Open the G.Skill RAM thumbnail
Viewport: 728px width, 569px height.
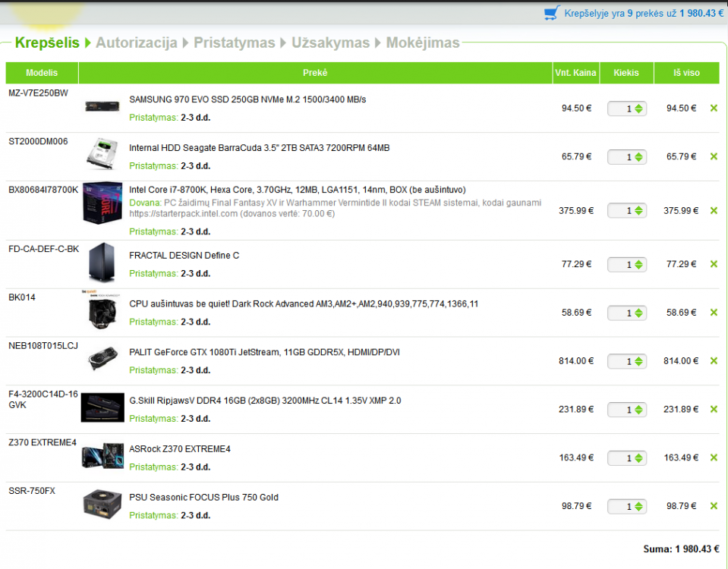(x=102, y=407)
